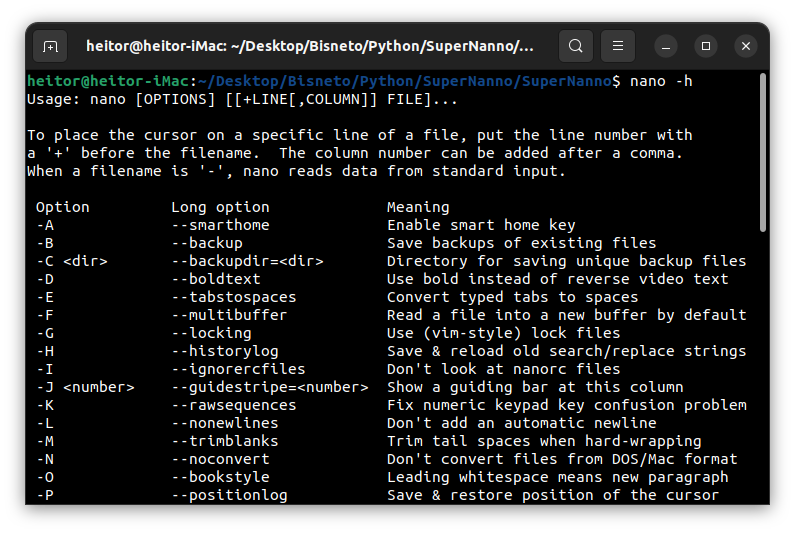Click the --nonewlines option
Viewport: 795px width, 533px height.
point(225,423)
